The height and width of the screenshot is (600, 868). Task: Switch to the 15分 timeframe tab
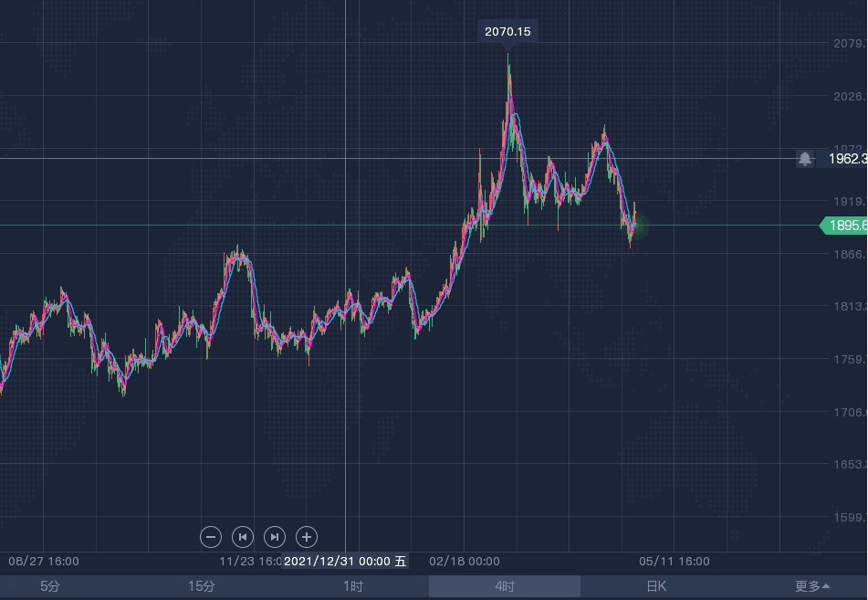pyautogui.click(x=202, y=586)
